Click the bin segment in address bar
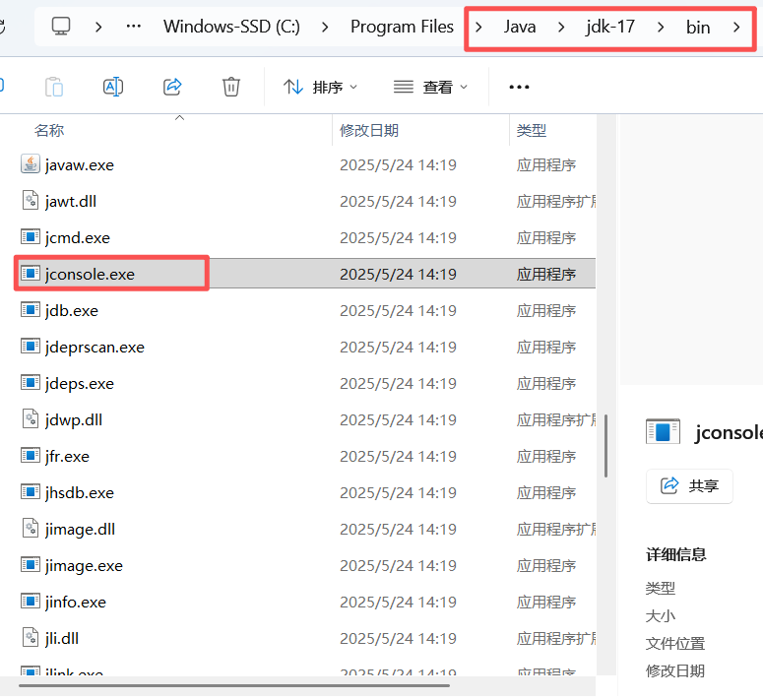Viewport: 763px width, 700px height. (x=698, y=27)
